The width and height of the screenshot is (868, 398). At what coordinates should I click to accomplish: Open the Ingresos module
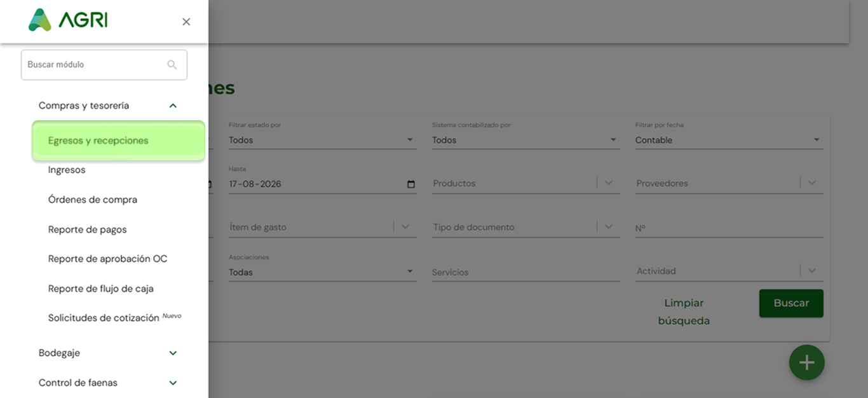pyautogui.click(x=67, y=170)
